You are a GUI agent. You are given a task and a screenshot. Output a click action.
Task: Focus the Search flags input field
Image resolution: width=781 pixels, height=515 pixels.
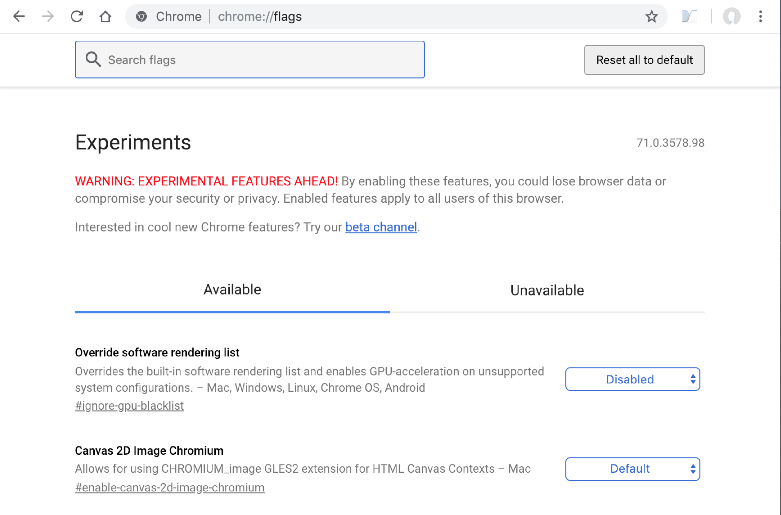(250, 60)
